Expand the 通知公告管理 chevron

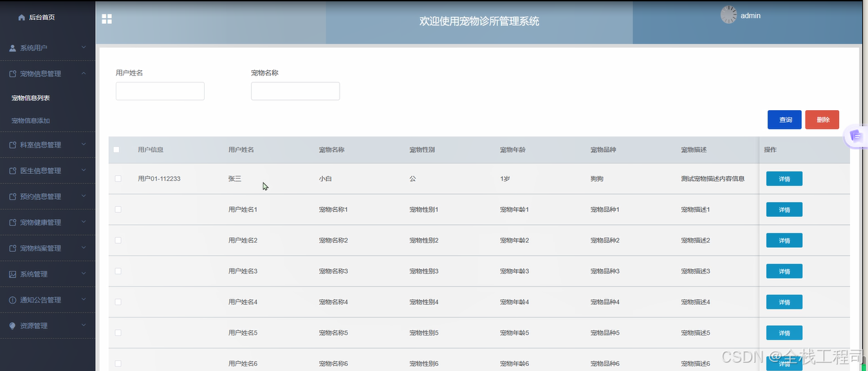84,299
